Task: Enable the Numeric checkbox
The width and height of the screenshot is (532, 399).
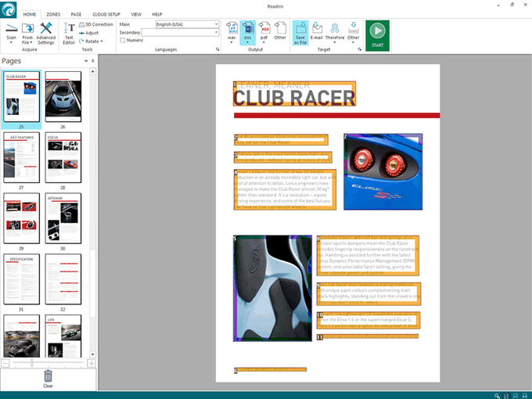Action: click(x=123, y=40)
